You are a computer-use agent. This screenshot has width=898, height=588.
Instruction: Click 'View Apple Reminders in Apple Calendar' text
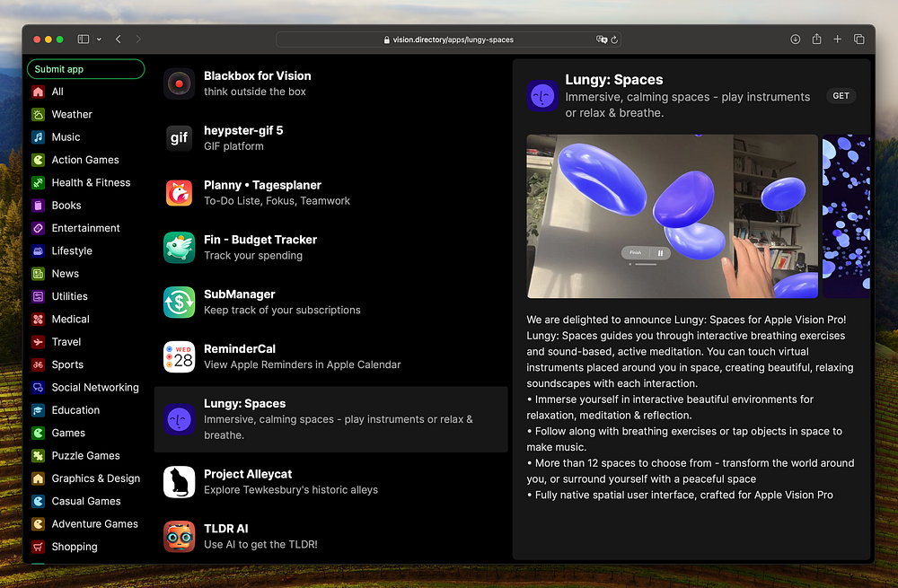point(303,364)
